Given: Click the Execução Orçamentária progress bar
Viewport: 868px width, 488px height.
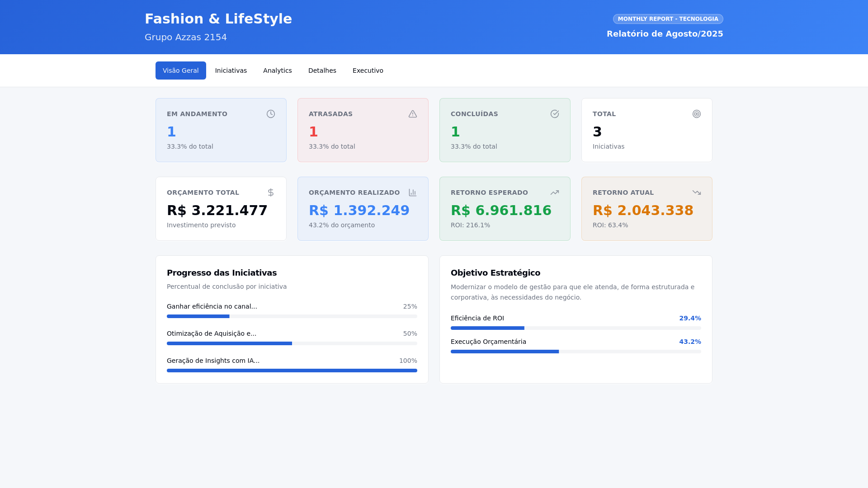Looking at the screenshot, I should (576, 352).
